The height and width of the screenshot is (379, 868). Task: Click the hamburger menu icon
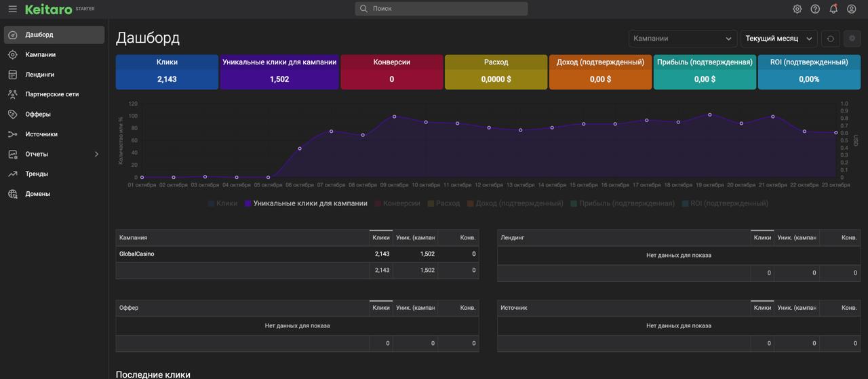12,9
